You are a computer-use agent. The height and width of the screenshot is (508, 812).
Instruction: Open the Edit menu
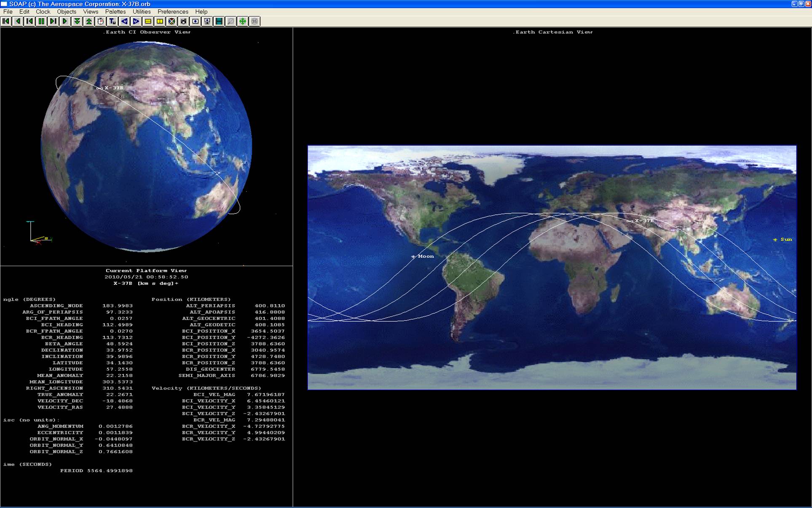click(x=24, y=12)
